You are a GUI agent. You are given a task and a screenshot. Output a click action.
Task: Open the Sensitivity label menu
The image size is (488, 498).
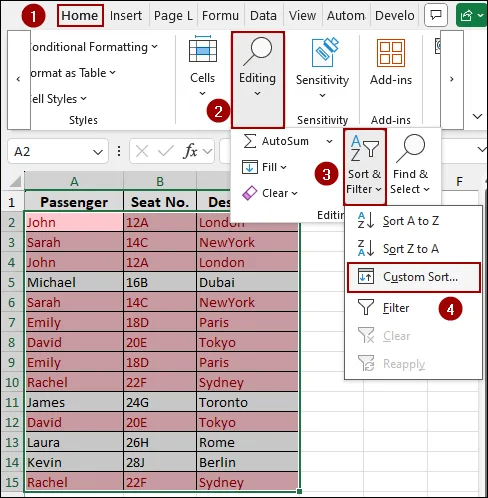click(322, 87)
